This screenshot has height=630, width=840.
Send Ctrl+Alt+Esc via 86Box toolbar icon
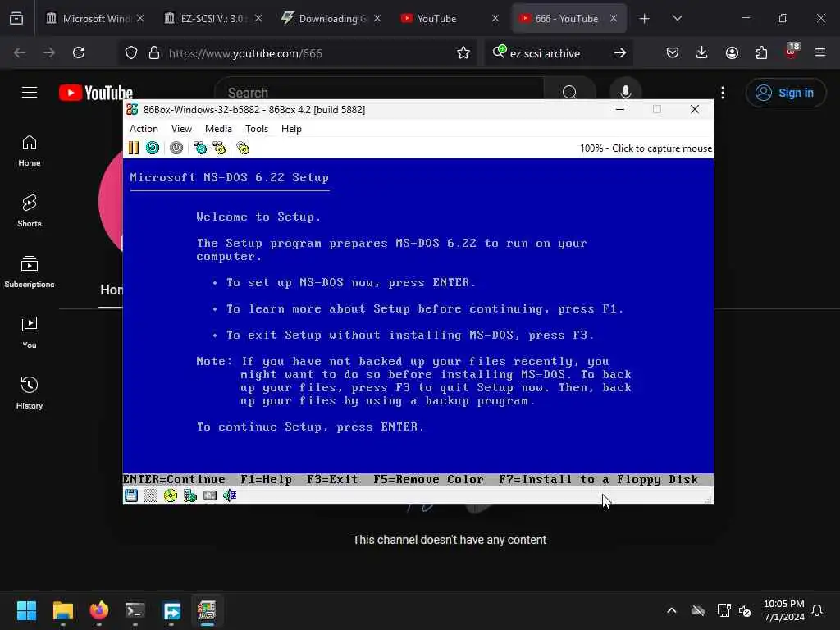tap(219, 148)
